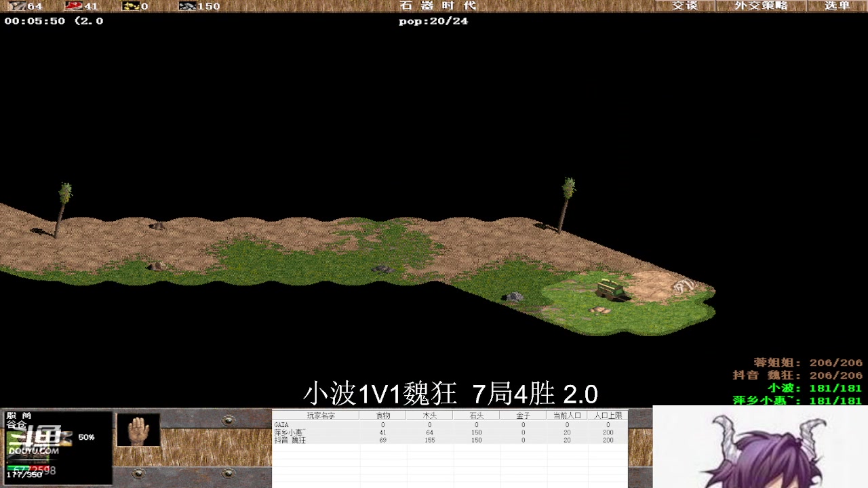Click the 萍乡小惠: 181/181 score entry
This screenshot has height=488, width=868.
click(x=798, y=401)
